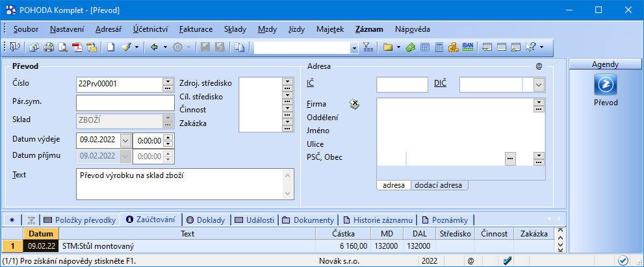Click the @ symbol in Adresa header

(539, 66)
